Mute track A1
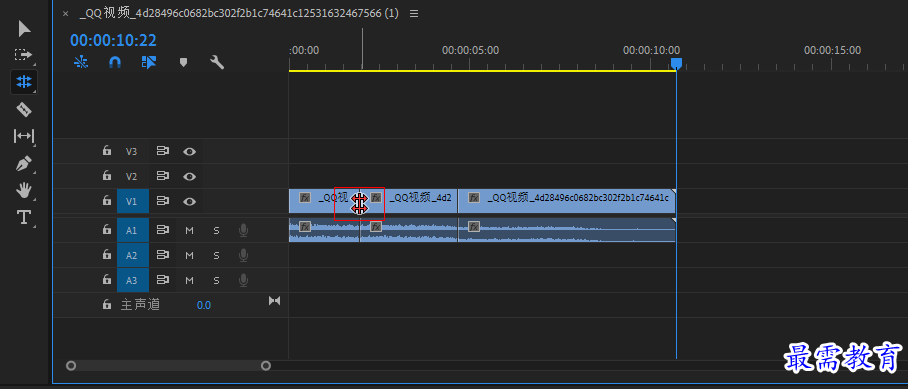This screenshot has height=389, width=908. 189,230
